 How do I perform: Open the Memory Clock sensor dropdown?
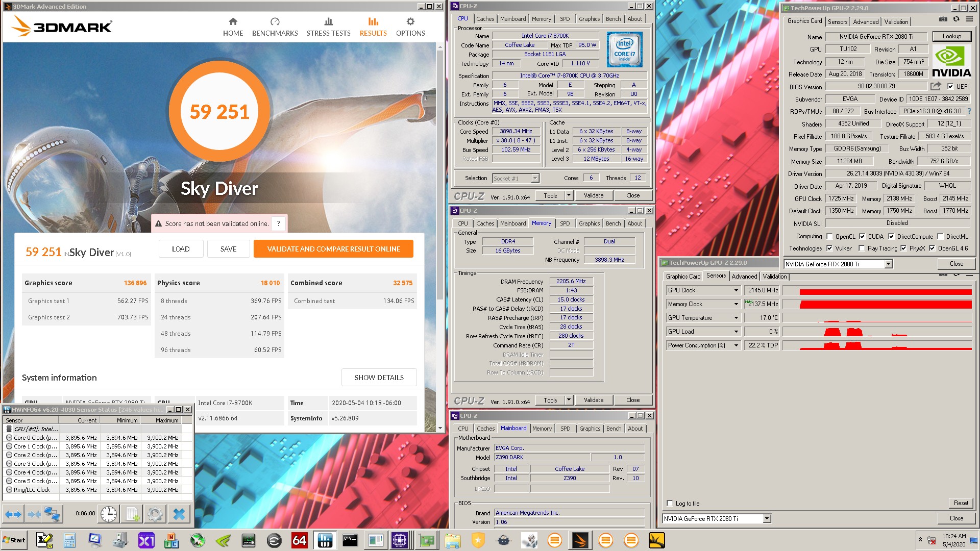click(x=736, y=304)
